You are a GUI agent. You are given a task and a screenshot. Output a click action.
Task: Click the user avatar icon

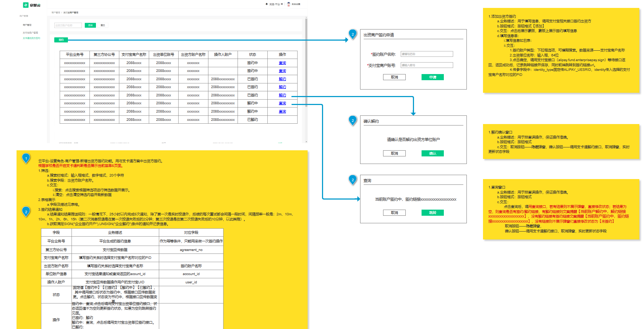coord(289,4)
